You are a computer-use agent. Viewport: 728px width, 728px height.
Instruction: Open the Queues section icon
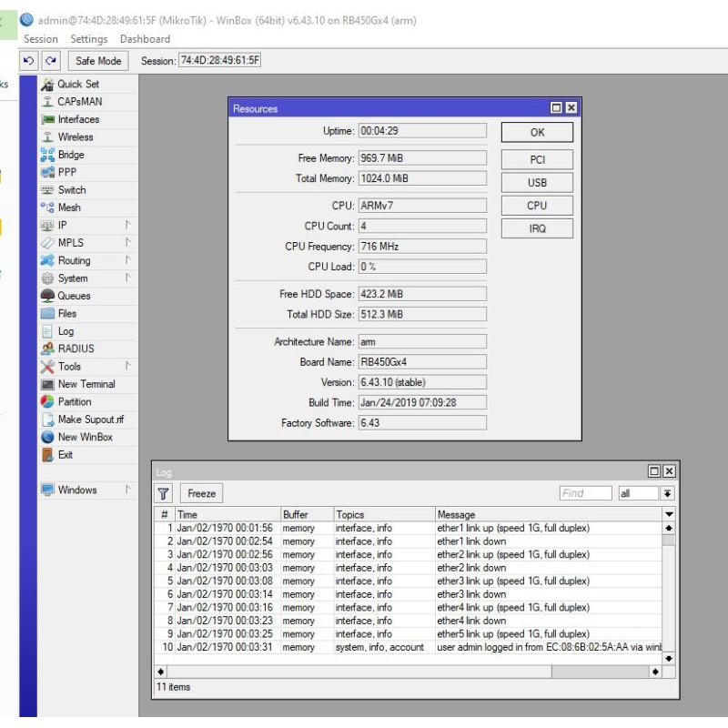(x=47, y=296)
